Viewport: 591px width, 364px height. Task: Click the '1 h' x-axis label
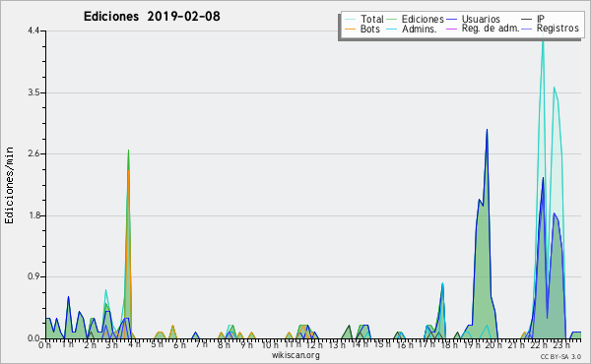(67, 344)
